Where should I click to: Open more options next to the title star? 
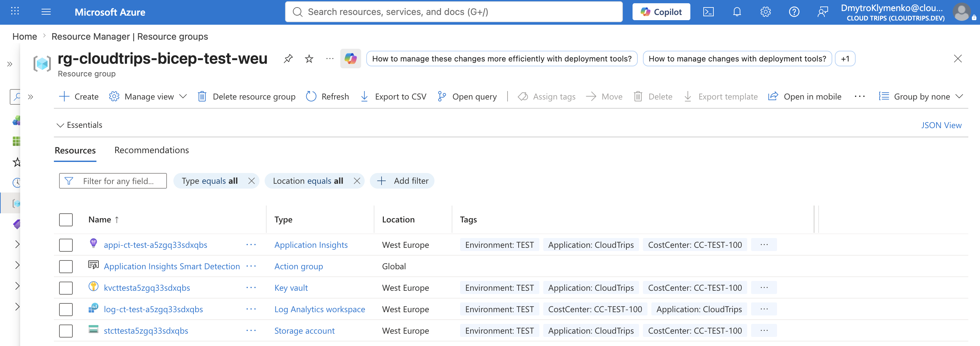click(x=330, y=59)
